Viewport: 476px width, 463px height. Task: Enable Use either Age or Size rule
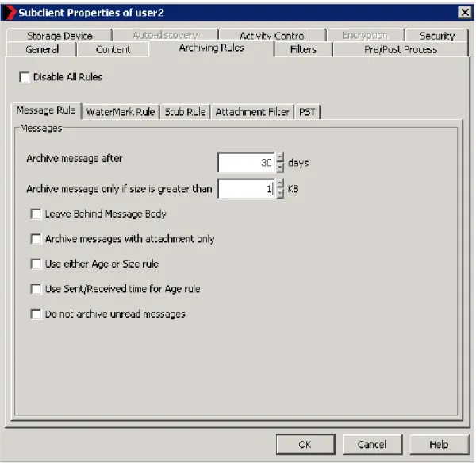(36, 264)
